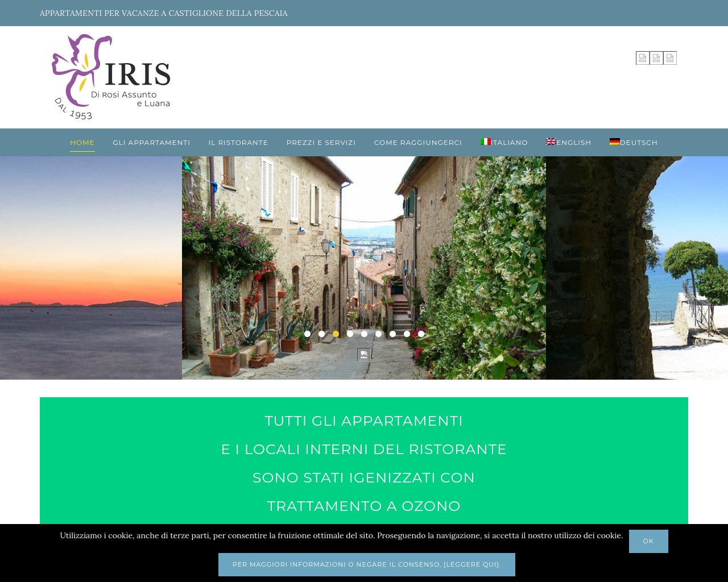Go to the Home menu item
The image size is (728, 582).
82,143
